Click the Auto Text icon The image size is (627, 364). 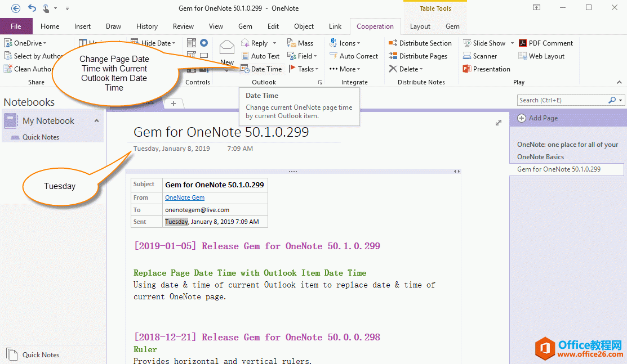click(x=261, y=56)
